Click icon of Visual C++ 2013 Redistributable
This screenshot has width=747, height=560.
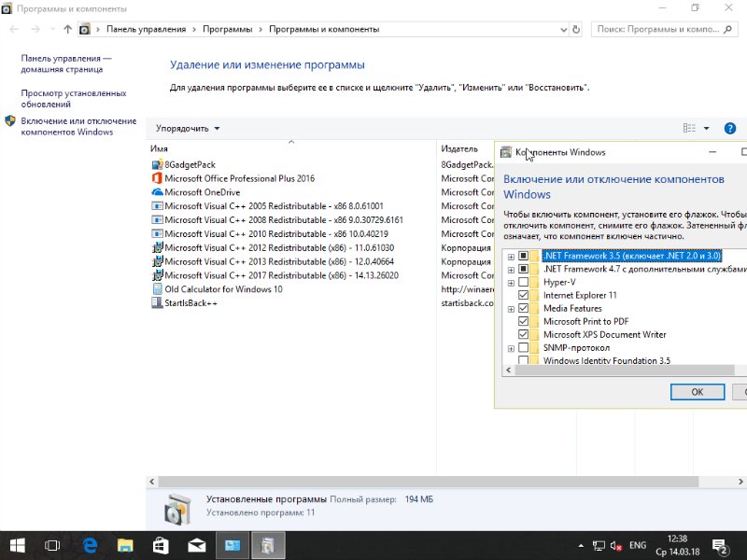click(157, 261)
